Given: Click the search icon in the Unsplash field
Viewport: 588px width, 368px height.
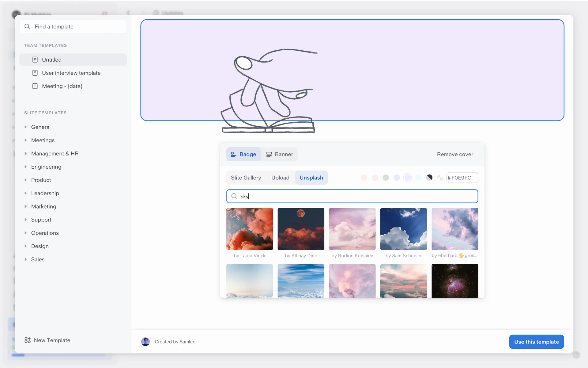Looking at the screenshot, I should (234, 196).
